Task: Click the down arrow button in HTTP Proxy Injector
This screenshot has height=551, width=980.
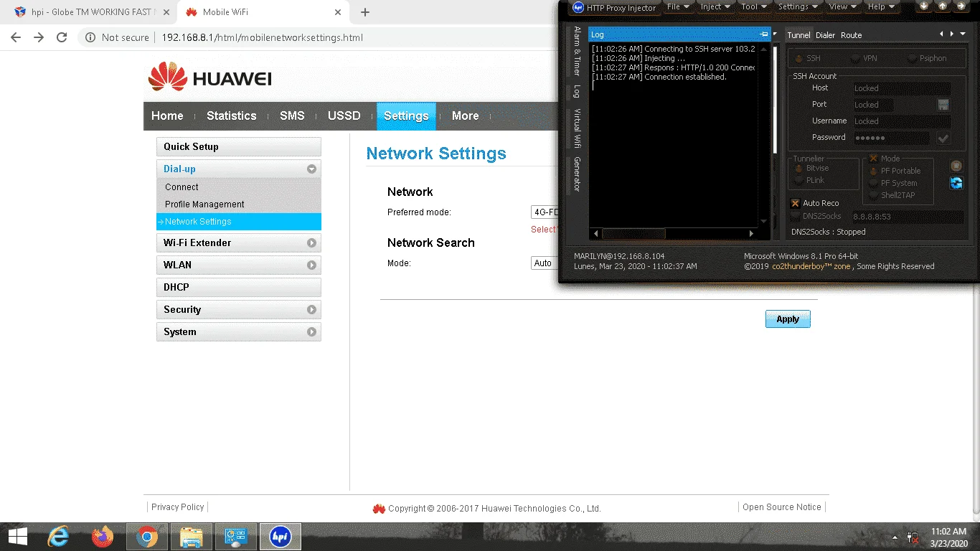Action: click(x=924, y=6)
